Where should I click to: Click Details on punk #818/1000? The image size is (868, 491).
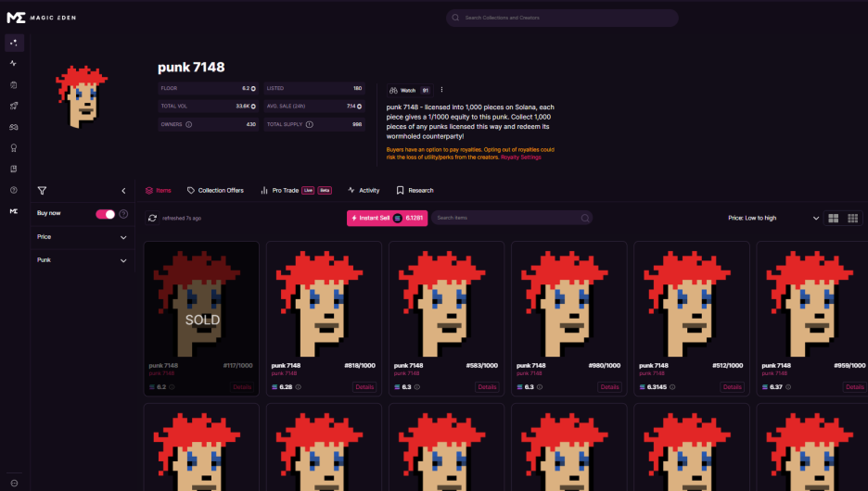(x=364, y=387)
